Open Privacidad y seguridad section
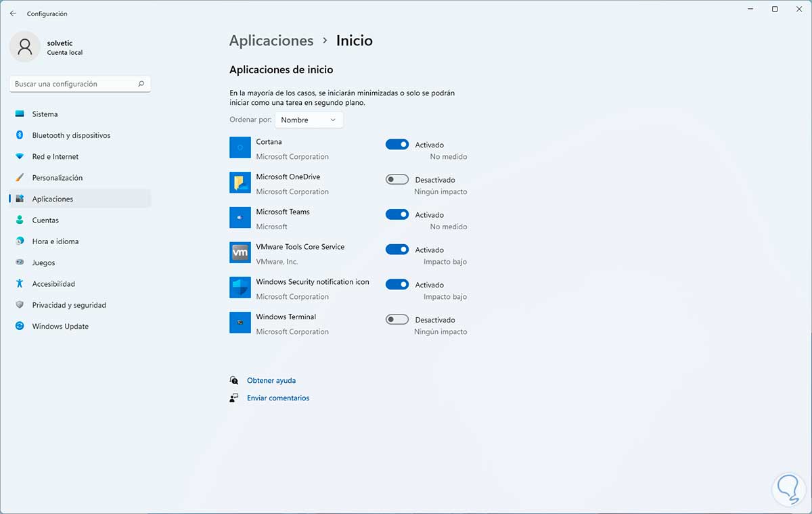The height and width of the screenshot is (514, 812). (80, 305)
